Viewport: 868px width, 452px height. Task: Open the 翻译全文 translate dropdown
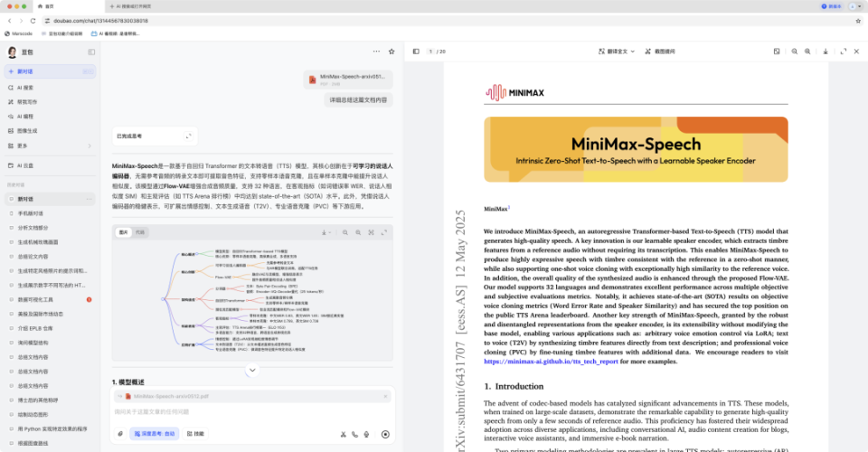(x=616, y=52)
